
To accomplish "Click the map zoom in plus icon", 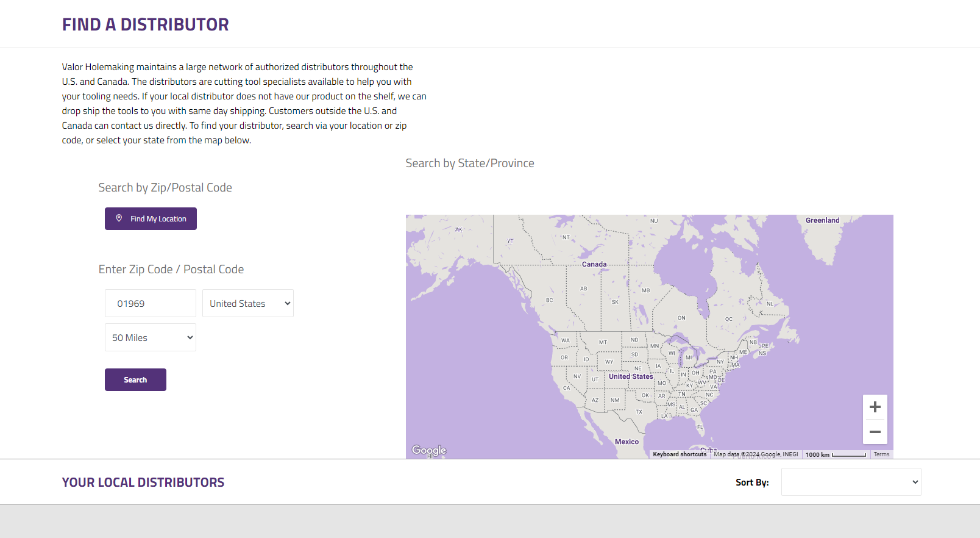I will click(875, 407).
